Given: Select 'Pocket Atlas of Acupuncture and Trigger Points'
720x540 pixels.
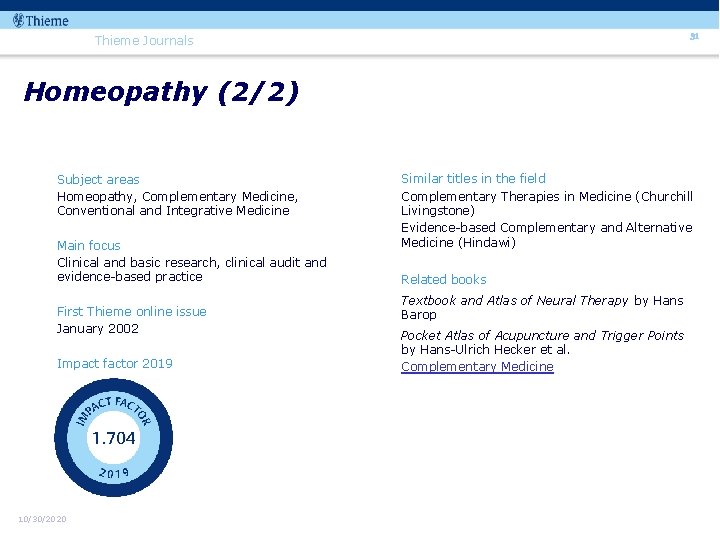Looking at the screenshot, I should coord(542,335).
